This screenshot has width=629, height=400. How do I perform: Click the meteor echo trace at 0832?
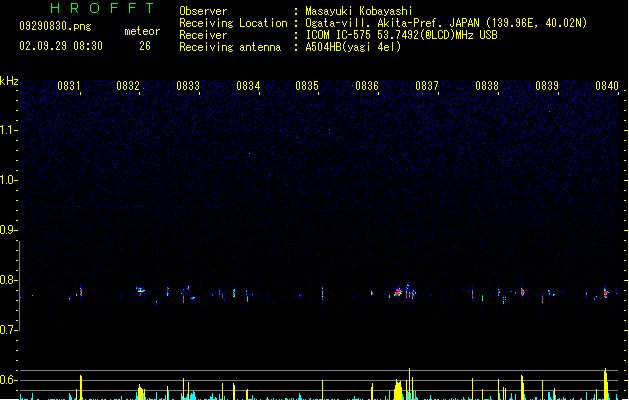[140, 290]
